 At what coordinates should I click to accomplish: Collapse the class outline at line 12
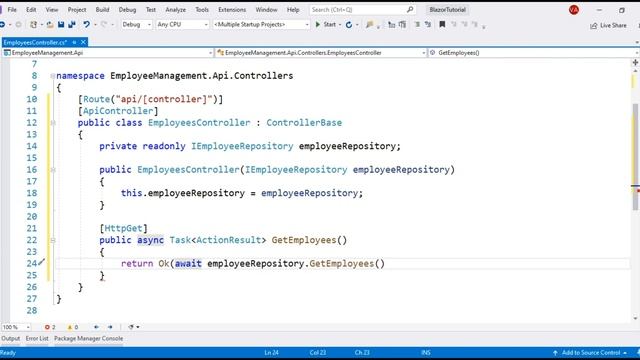tap(53, 123)
